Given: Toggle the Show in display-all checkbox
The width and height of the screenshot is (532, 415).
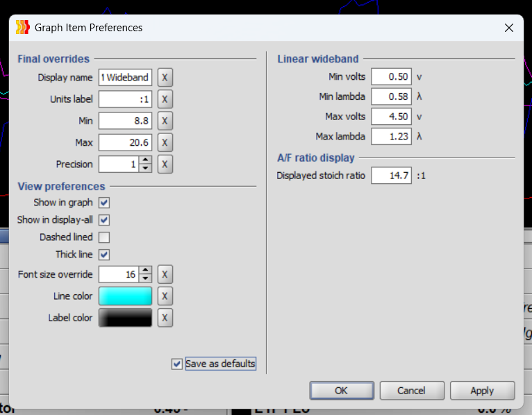Looking at the screenshot, I should tap(104, 220).
